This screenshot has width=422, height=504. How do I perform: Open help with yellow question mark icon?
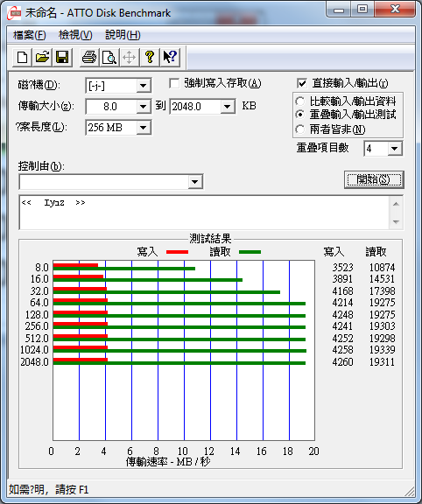pyautogui.click(x=149, y=58)
